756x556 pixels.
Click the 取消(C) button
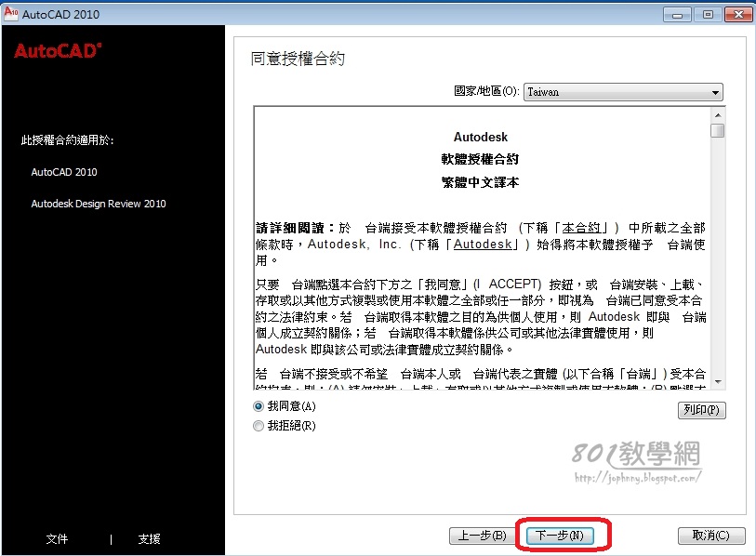click(x=711, y=536)
